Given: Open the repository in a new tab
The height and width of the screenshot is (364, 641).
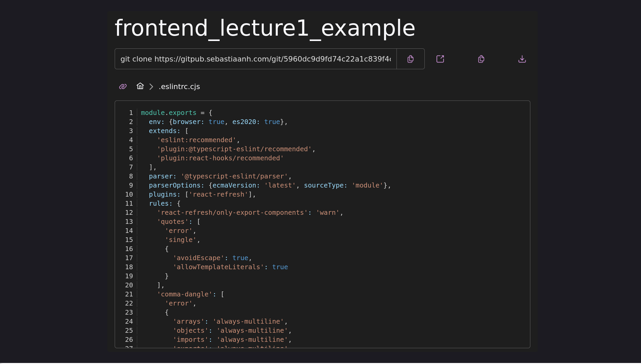Looking at the screenshot, I should click(440, 59).
